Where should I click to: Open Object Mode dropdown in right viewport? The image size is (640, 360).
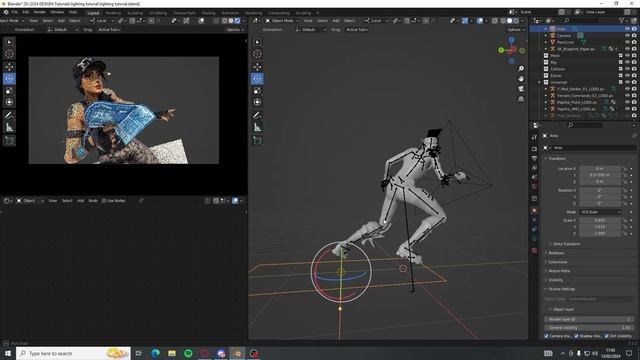[x=282, y=20]
